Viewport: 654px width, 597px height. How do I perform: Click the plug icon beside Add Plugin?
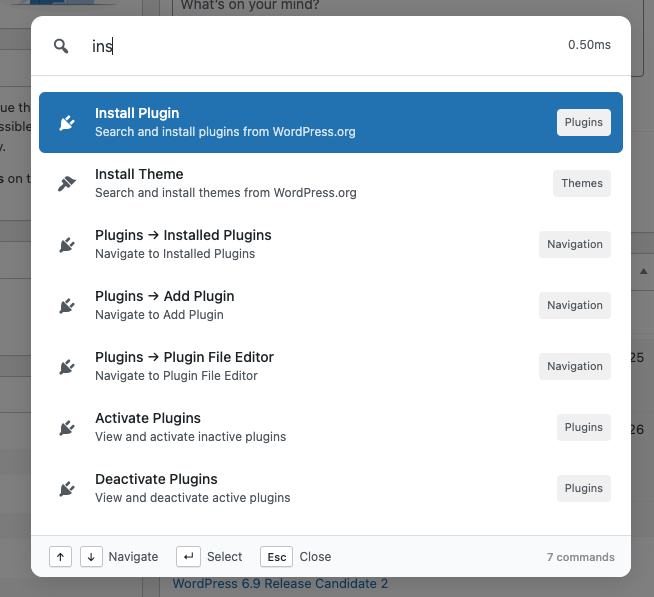(x=67, y=306)
